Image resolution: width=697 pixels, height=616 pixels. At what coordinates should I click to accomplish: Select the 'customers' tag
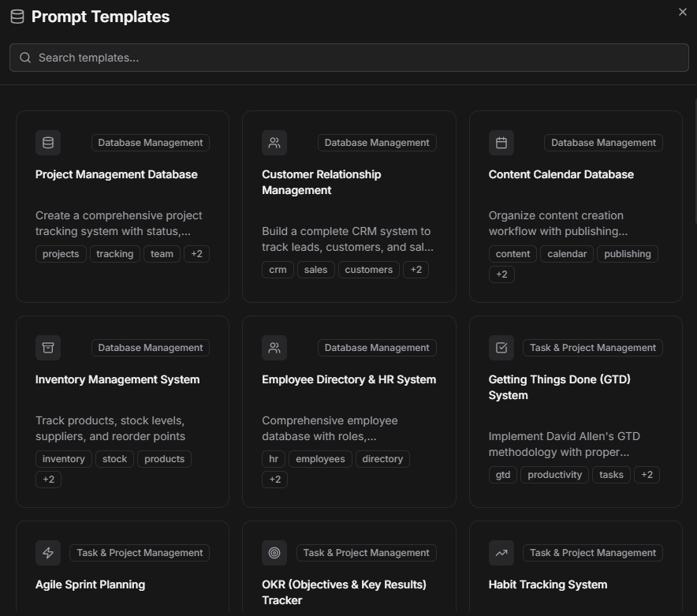(x=369, y=270)
